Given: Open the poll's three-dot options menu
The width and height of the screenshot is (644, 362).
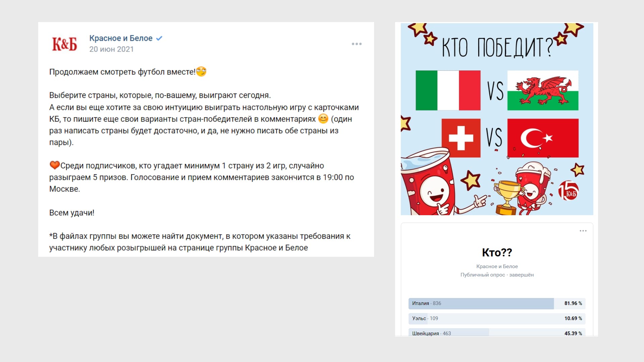Looking at the screenshot, I should [x=583, y=231].
